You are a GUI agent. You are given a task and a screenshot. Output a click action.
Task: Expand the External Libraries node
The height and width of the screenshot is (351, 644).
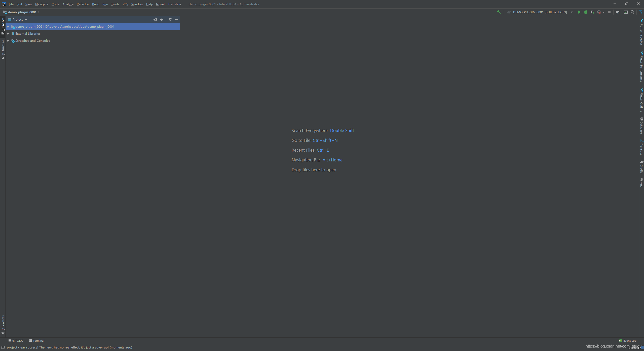point(8,33)
